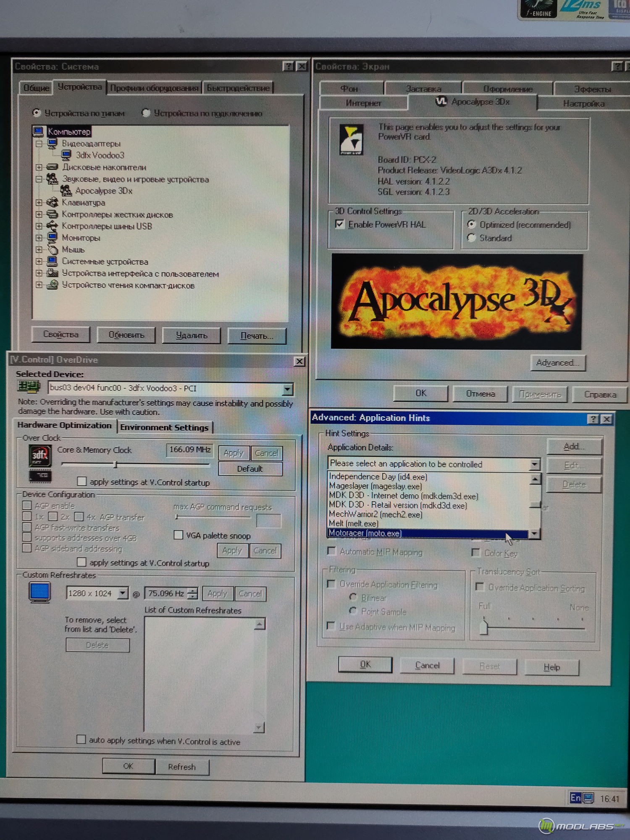
Task: Expand the Мониторы tree node
Action: [39, 238]
